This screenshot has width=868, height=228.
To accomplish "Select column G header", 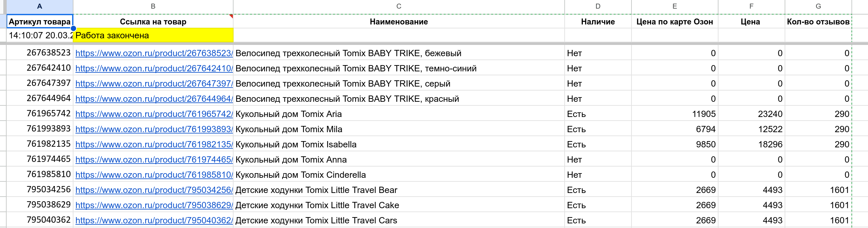I will (x=818, y=6).
